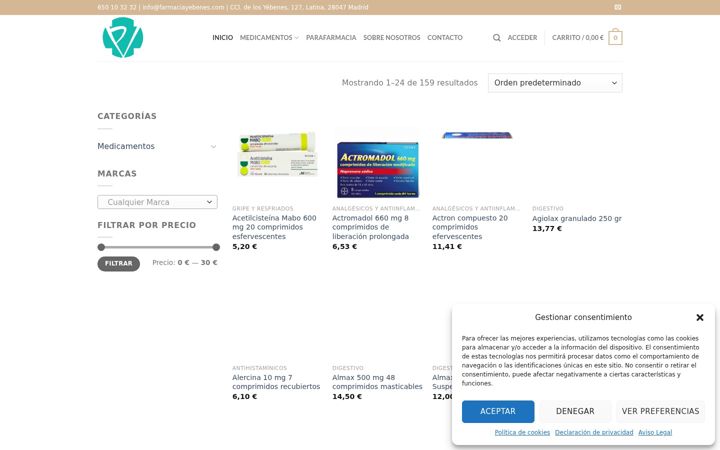The image size is (720, 450).
Task: Open Alercina 10 mg 7 comprimidos title
Action: click(x=276, y=382)
